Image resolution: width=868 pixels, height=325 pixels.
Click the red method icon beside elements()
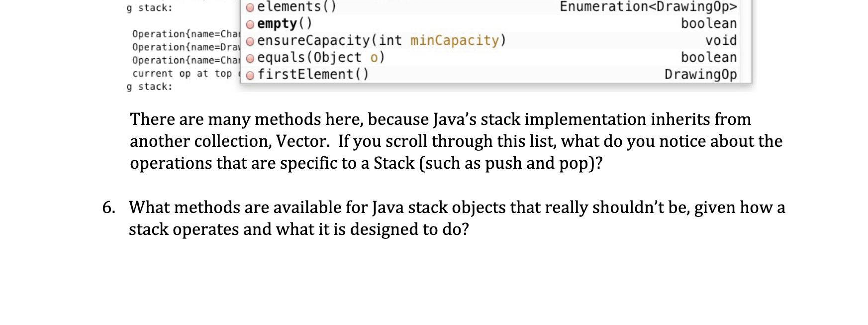pos(250,7)
